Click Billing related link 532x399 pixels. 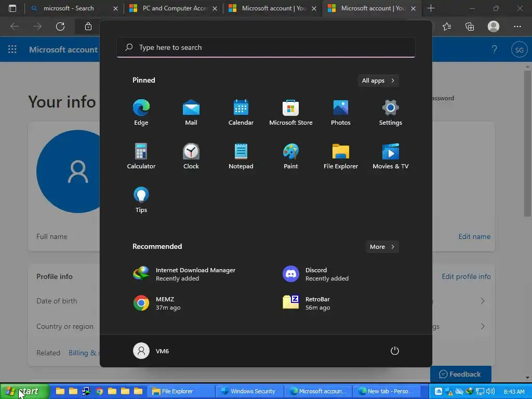pyautogui.click(x=84, y=353)
